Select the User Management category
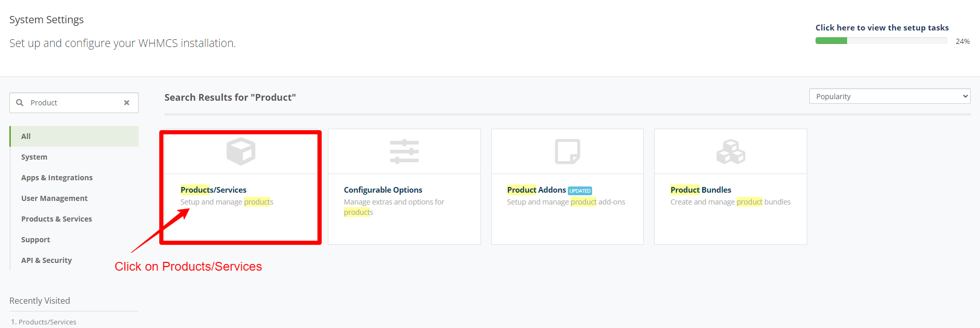This screenshot has width=980, height=328. [x=54, y=198]
